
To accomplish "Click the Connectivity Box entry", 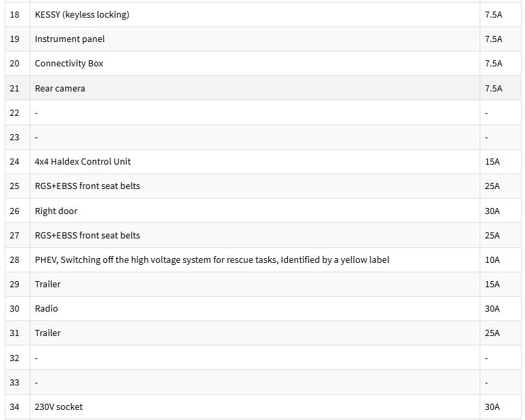I will (x=69, y=64).
